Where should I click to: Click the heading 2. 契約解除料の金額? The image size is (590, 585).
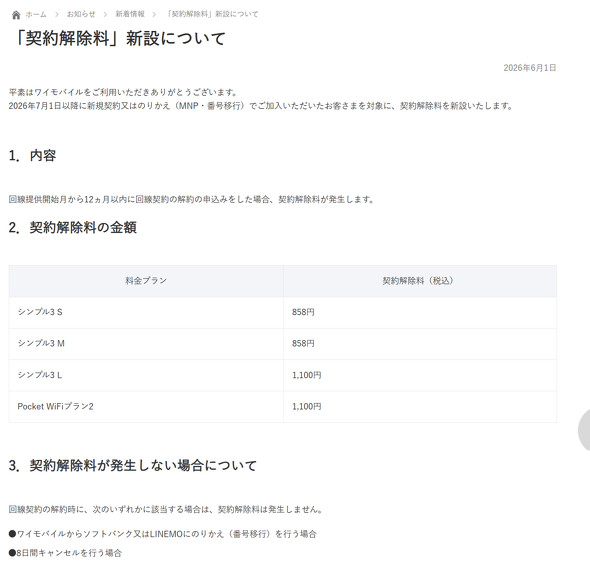coord(73,227)
